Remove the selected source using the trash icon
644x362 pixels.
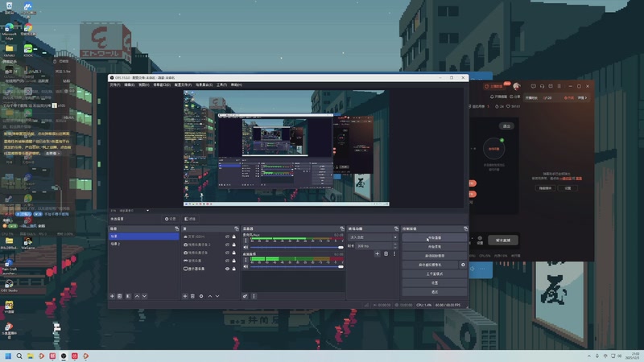pyautogui.click(x=192, y=296)
